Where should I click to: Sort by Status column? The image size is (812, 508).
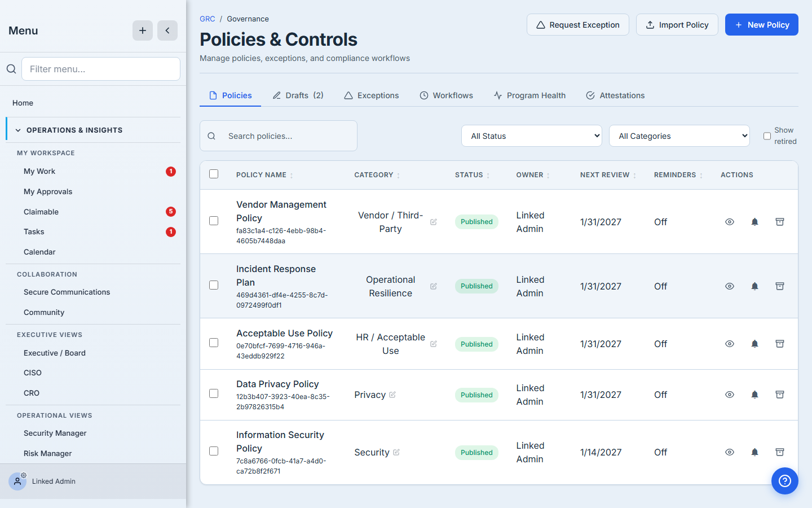472,175
